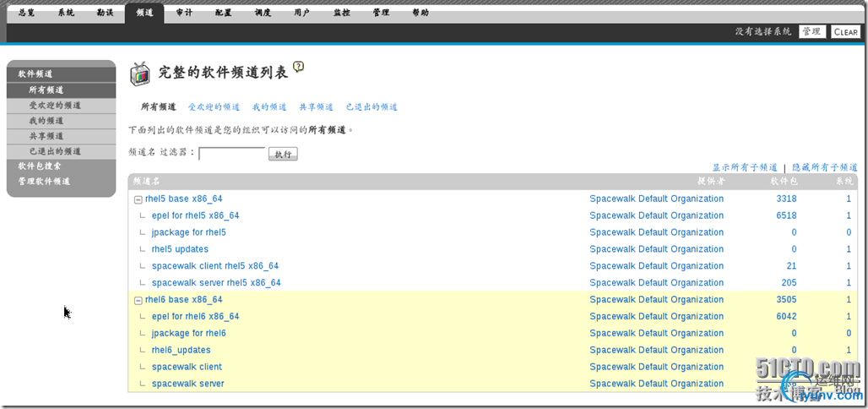
Task: Click 显示所有子频道 link
Action: pyautogui.click(x=745, y=167)
